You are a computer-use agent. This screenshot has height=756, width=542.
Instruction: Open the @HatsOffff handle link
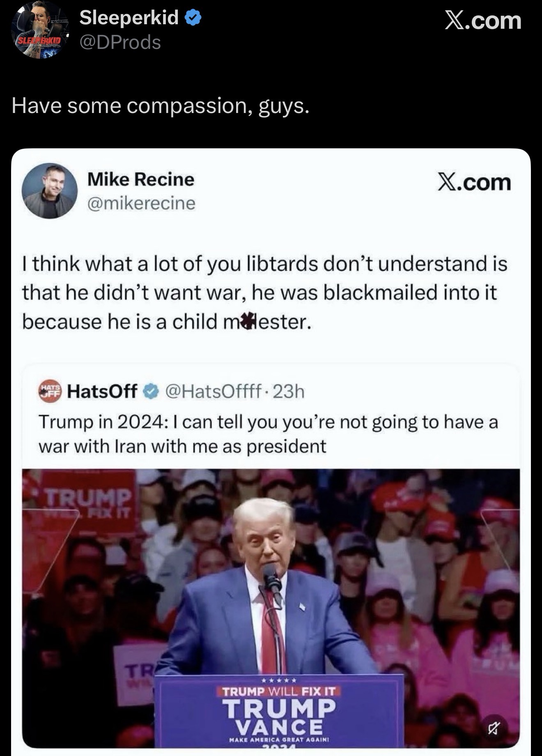pyautogui.click(x=213, y=392)
